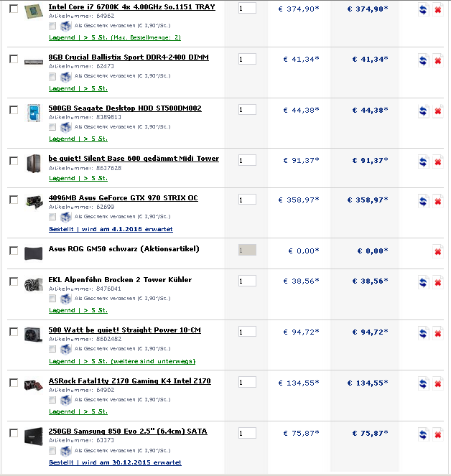Update the ASRock Fatal1ty Z170 row
This screenshot has height=476, width=451.
(424, 383)
